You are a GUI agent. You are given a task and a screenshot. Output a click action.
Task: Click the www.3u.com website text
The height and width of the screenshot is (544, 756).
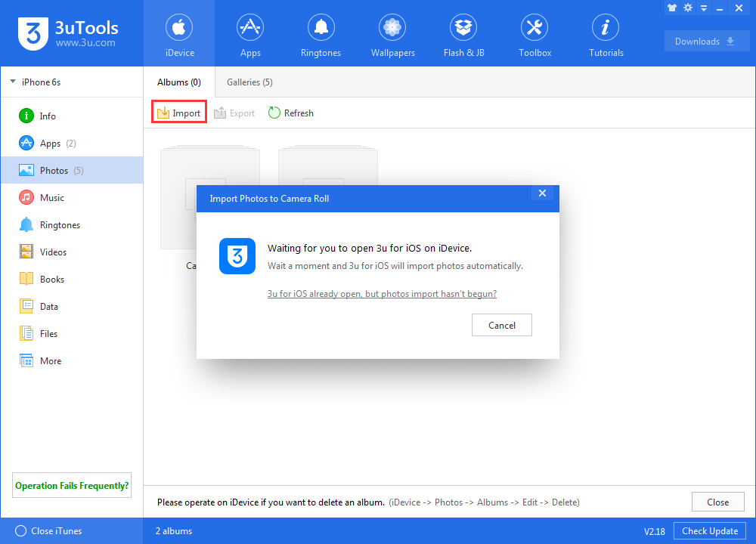tap(85, 43)
